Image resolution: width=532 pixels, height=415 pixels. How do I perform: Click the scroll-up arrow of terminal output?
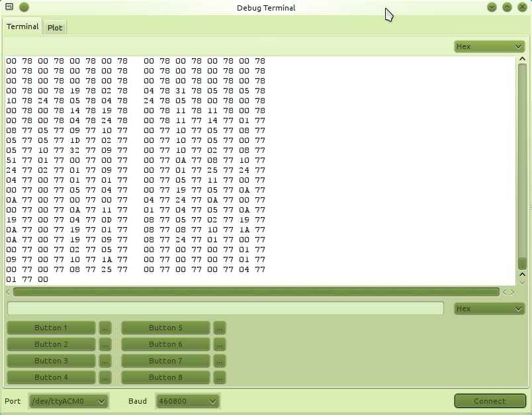523,59
